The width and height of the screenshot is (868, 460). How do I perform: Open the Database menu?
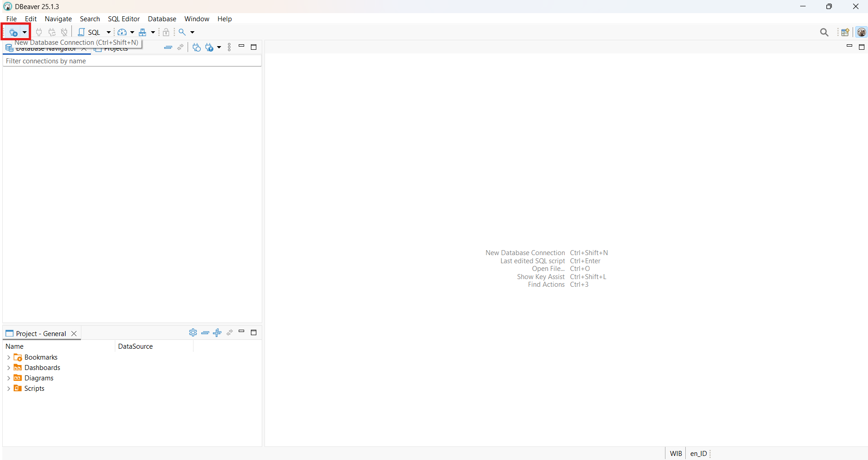pos(162,19)
